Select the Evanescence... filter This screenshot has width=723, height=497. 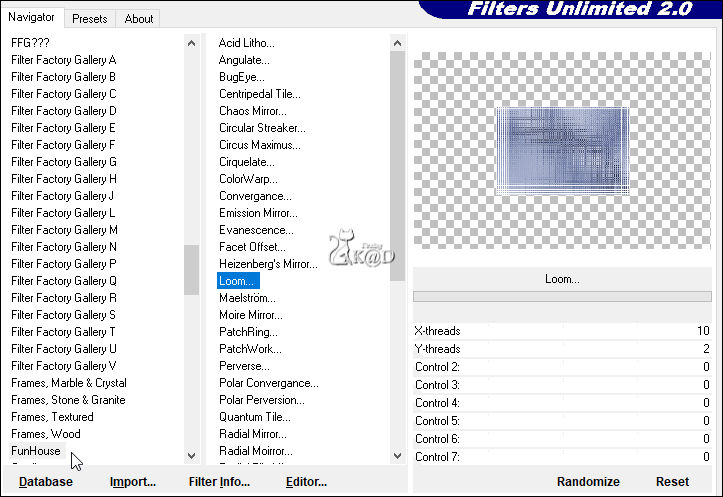(256, 230)
